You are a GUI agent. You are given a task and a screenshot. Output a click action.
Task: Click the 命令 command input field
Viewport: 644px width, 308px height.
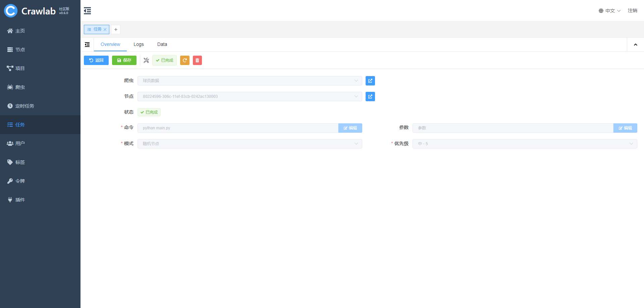coord(238,128)
